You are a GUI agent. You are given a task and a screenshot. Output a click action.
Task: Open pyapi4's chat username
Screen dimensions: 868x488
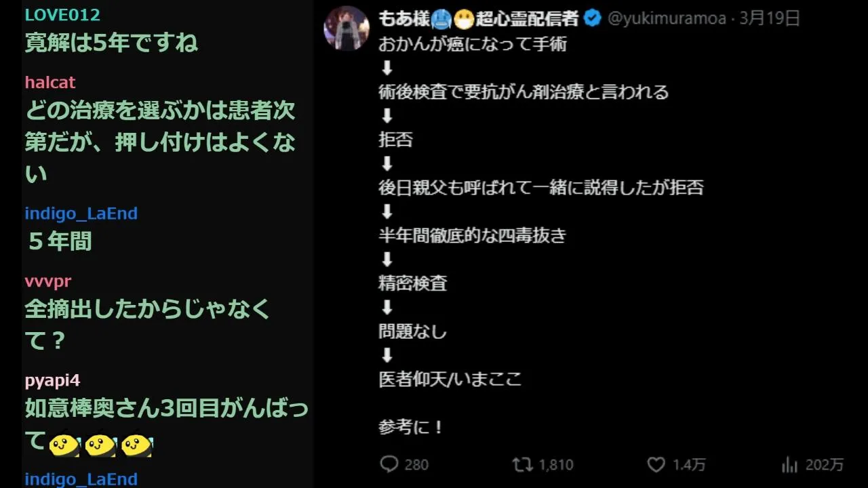click(53, 380)
